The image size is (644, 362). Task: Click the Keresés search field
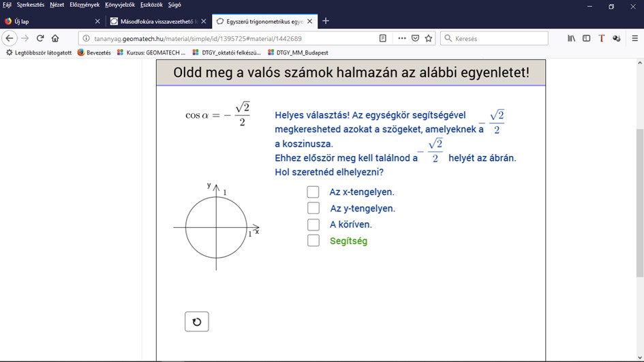(x=494, y=38)
